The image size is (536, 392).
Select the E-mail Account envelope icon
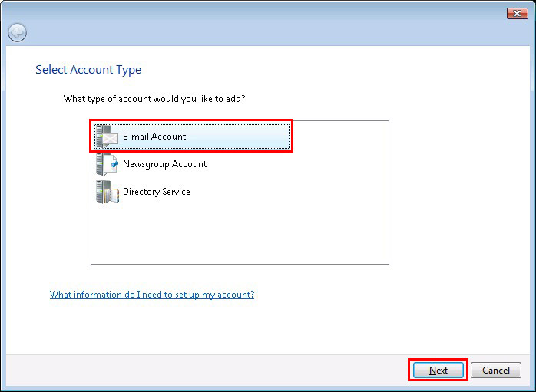click(x=111, y=138)
